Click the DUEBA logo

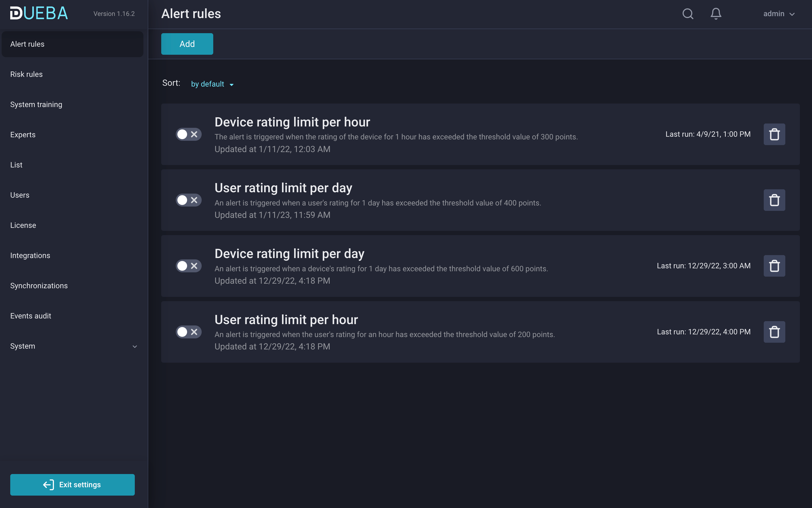(x=39, y=13)
